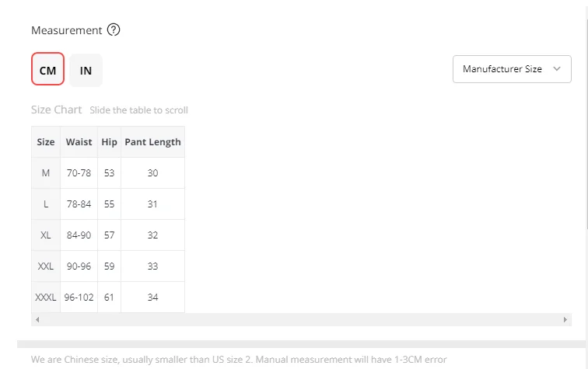Click the Waist column header
Screen dimensions: 588x369
tap(79, 142)
